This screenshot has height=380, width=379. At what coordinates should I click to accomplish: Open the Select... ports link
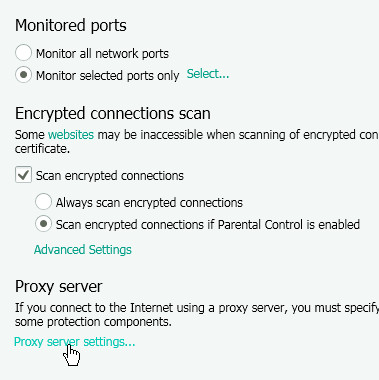pos(208,74)
